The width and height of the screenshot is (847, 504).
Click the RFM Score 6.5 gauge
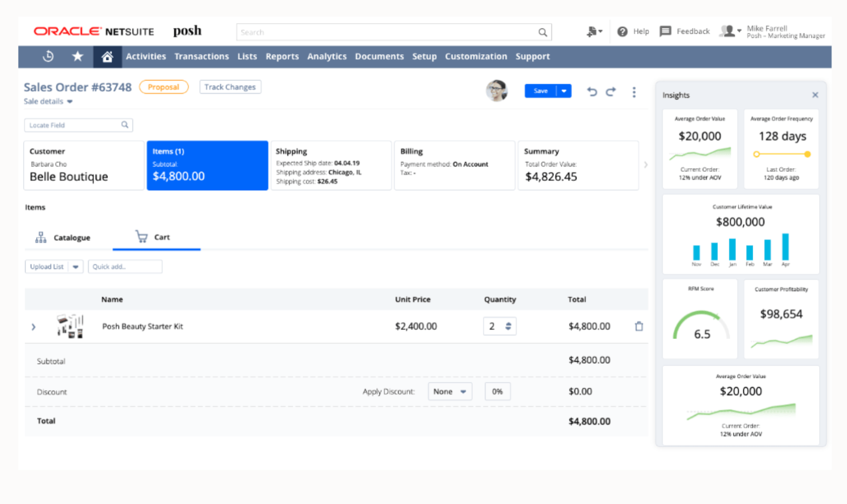point(701,325)
